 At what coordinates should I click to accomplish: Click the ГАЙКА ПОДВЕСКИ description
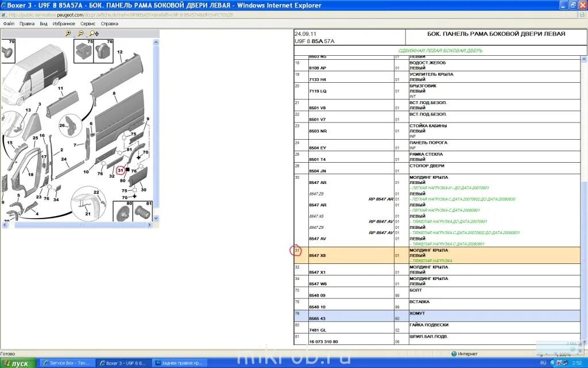pyautogui.click(x=428, y=325)
